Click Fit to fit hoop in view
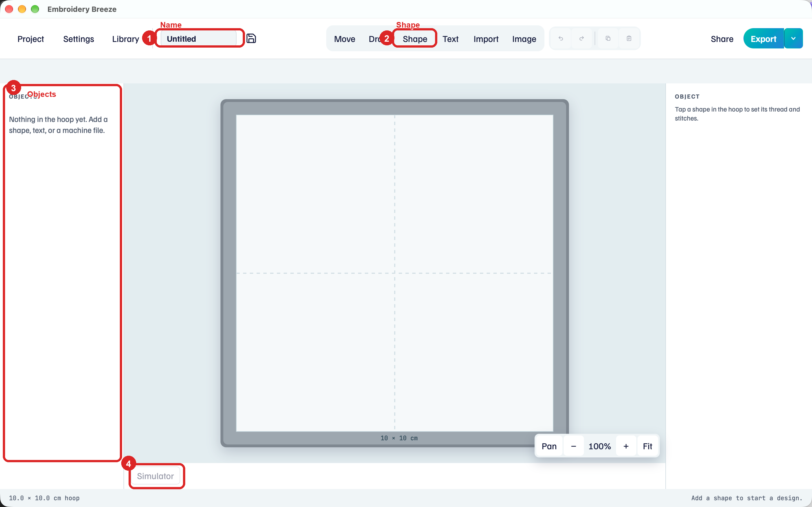Viewport: 812px width, 507px height. [647, 446]
